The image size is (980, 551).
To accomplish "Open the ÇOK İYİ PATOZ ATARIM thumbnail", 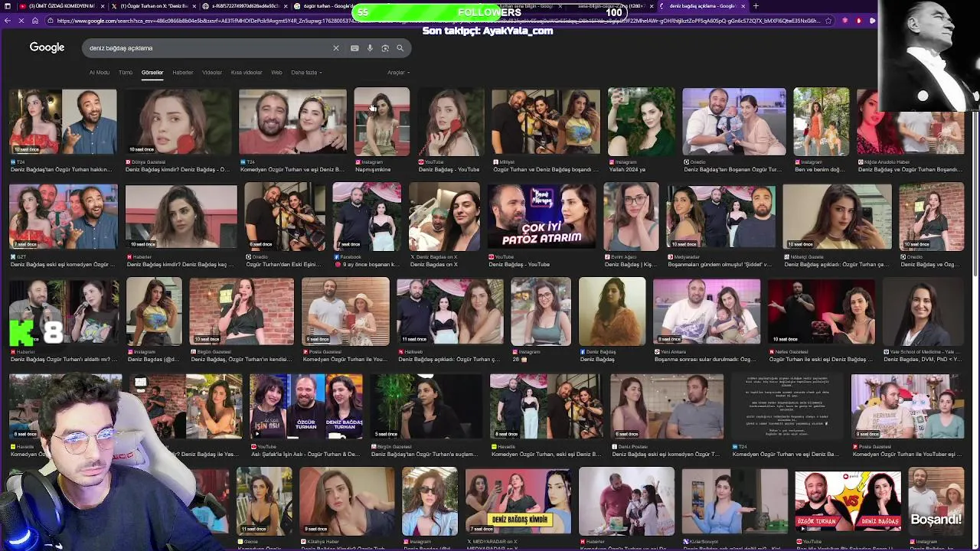I will point(541,217).
